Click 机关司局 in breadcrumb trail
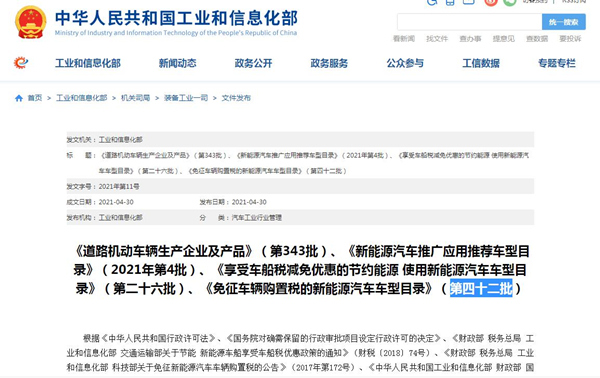 (x=135, y=98)
